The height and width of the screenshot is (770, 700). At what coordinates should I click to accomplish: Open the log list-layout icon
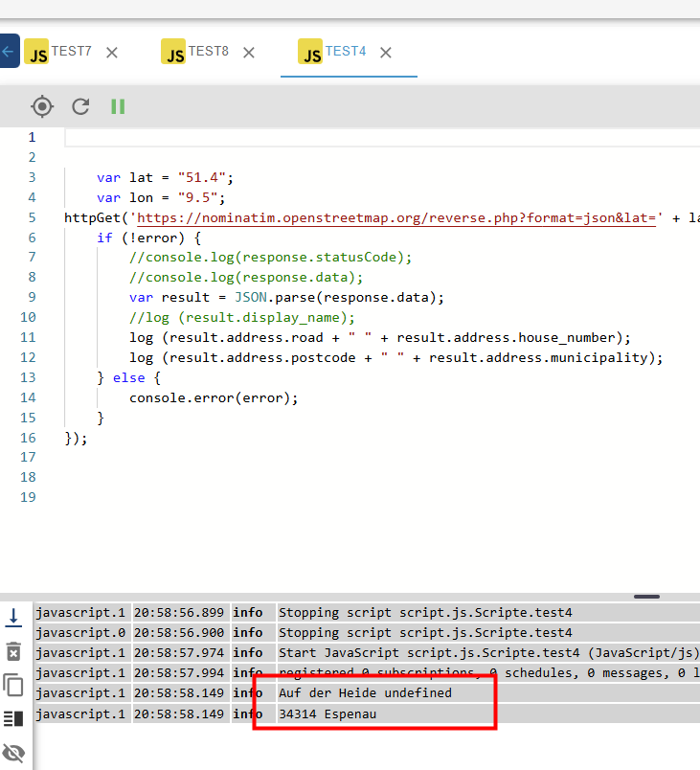tap(13, 718)
